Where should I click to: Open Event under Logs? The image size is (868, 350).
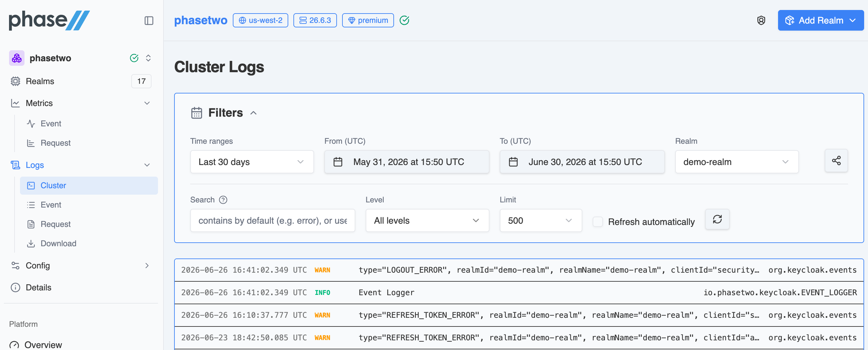pyautogui.click(x=51, y=205)
